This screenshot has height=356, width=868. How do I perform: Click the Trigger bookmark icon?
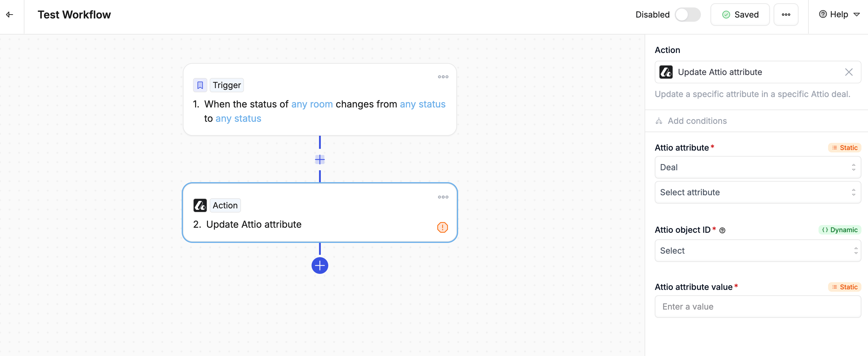200,85
